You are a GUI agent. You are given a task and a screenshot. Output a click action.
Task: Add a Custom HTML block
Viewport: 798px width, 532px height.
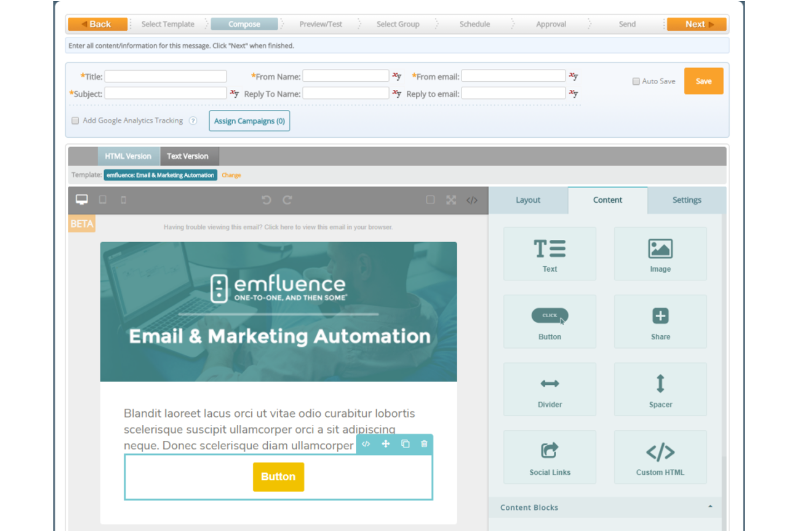pos(660,457)
